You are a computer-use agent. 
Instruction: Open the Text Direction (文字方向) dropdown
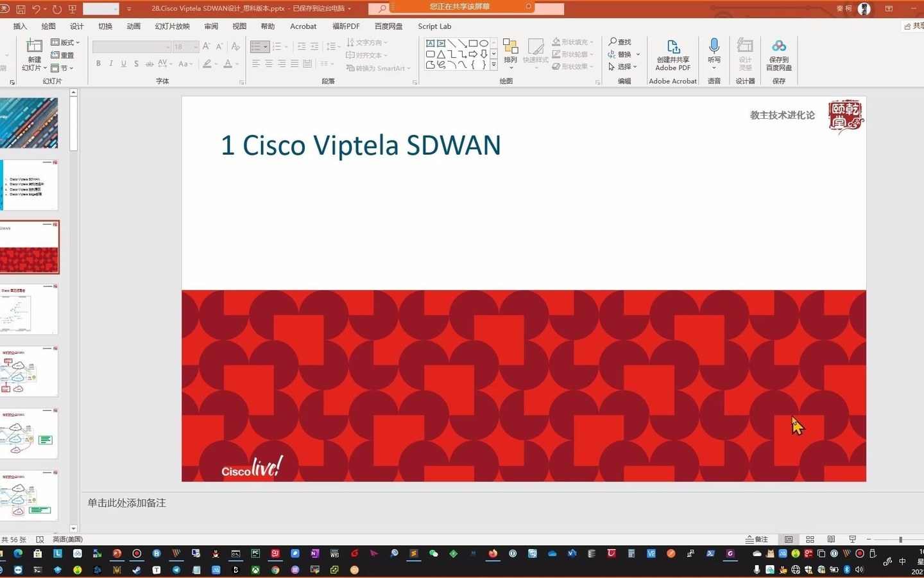pyautogui.click(x=367, y=42)
